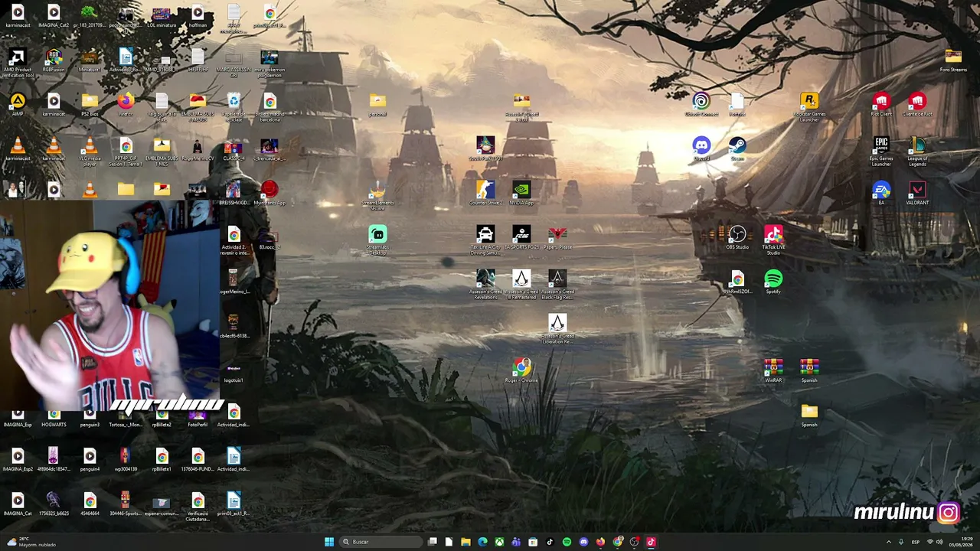Open Task View from the taskbar
The image size is (980, 551).
coord(433,542)
